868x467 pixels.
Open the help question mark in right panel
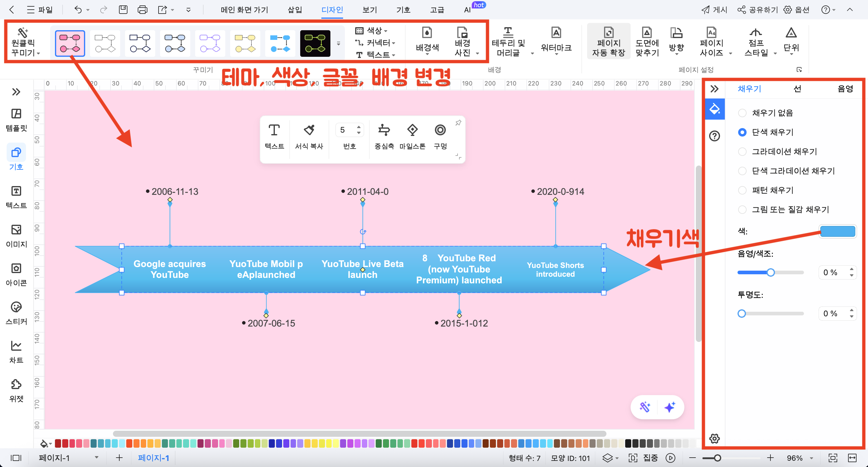714,136
